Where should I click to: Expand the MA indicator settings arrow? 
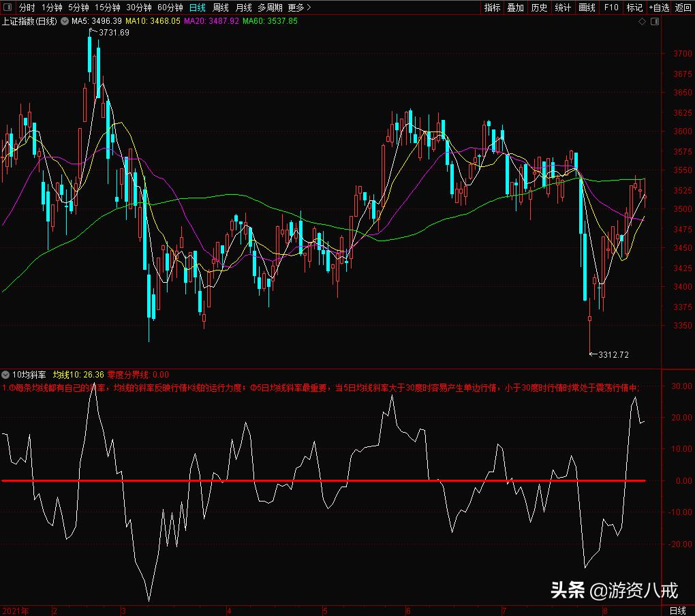[65, 21]
